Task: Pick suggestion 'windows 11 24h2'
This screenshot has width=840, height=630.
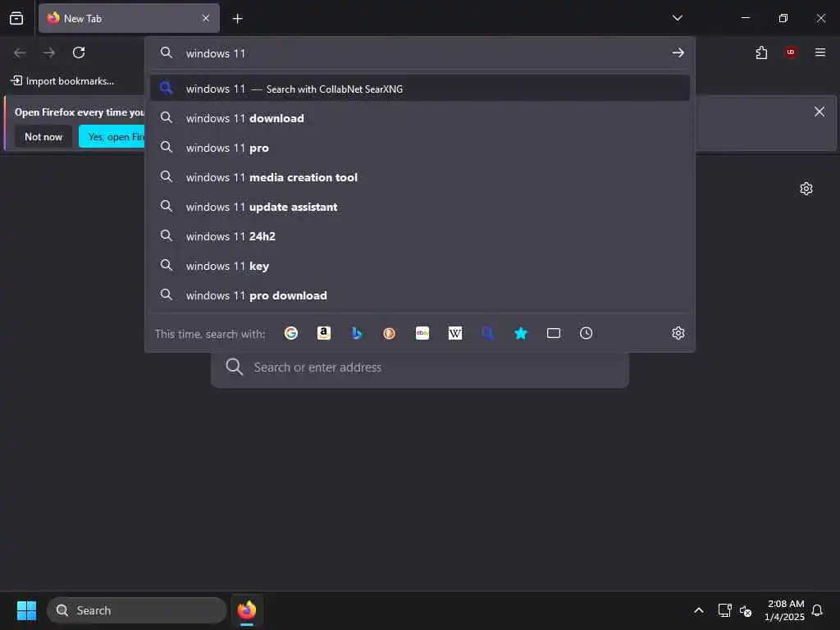Action: coord(420,236)
